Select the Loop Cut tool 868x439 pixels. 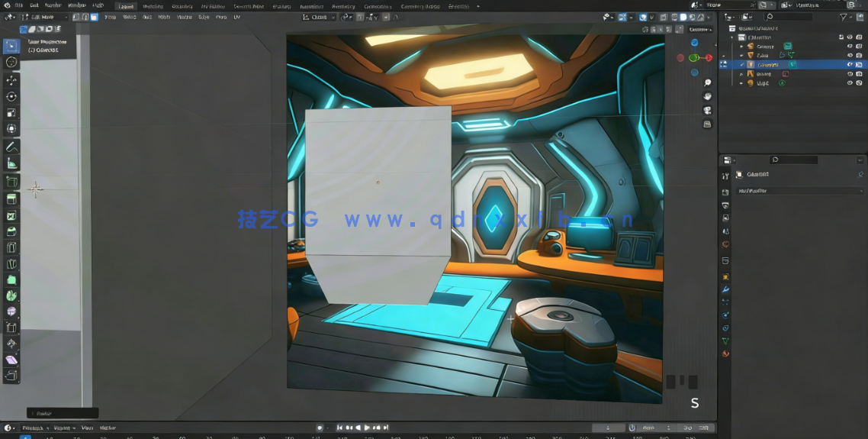pyautogui.click(x=11, y=248)
